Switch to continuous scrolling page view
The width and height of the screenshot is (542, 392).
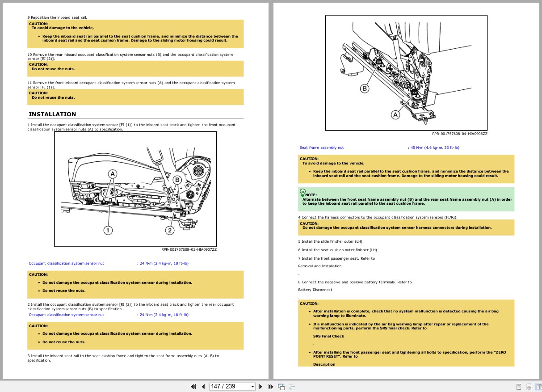click(x=529, y=387)
